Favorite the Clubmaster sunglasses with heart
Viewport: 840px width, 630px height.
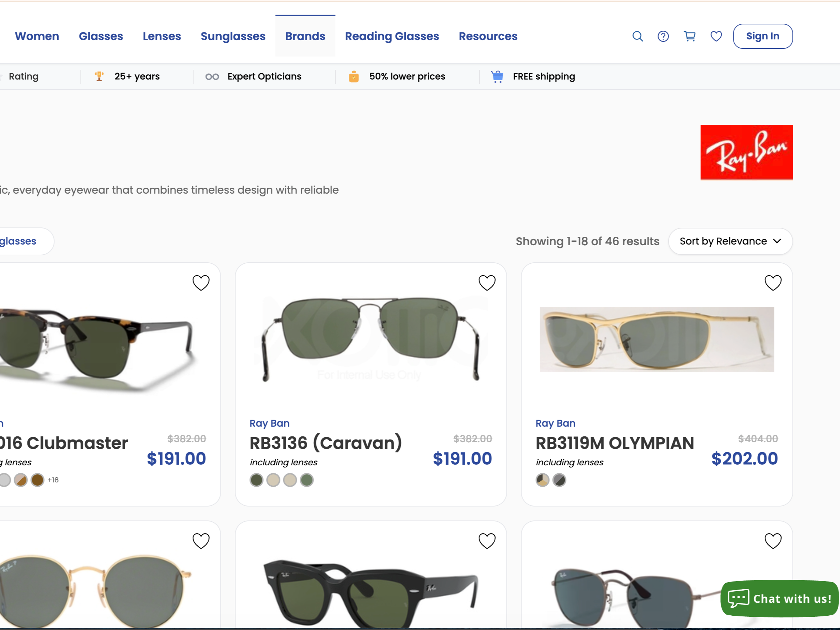201,283
